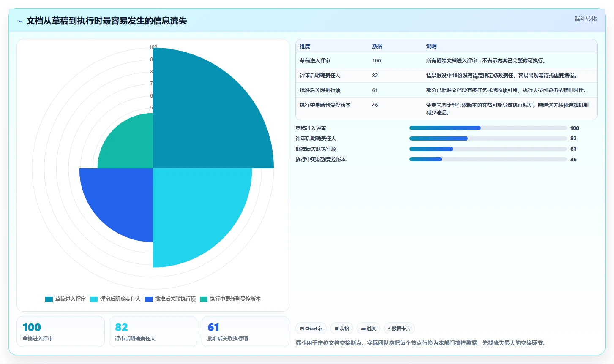This screenshot has width=614, height=364.
Task: Click the 100 axis tick atop the chart
Action: pyautogui.click(x=153, y=47)
